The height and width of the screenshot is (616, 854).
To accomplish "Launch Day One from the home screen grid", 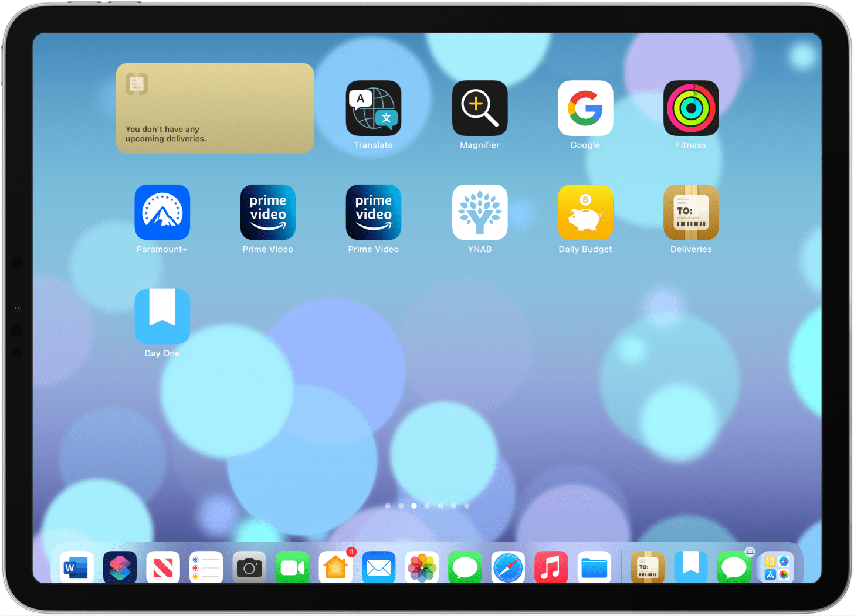I will point(162,316).
